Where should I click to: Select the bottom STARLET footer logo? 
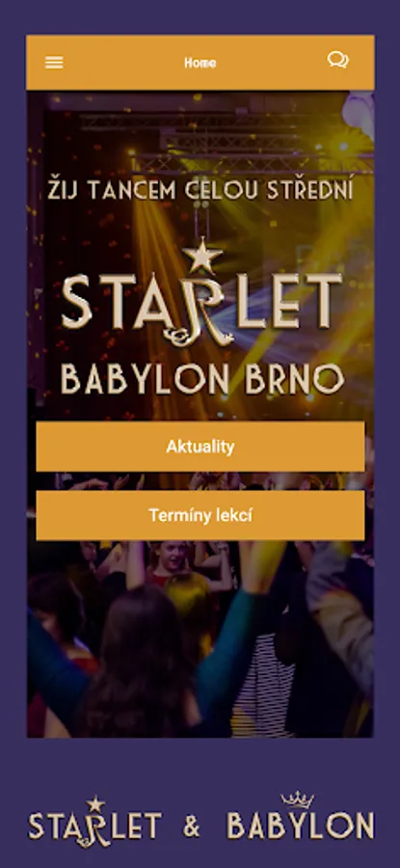coord(95,822)
